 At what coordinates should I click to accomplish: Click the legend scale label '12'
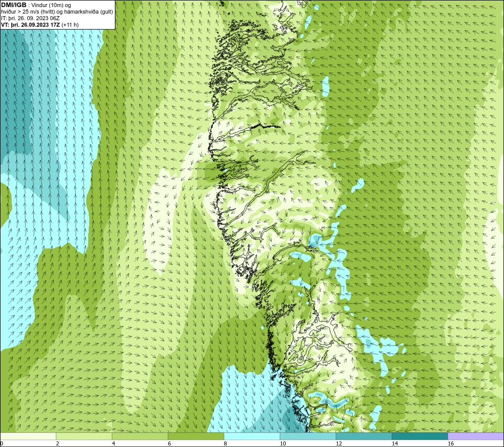point(339,443)
